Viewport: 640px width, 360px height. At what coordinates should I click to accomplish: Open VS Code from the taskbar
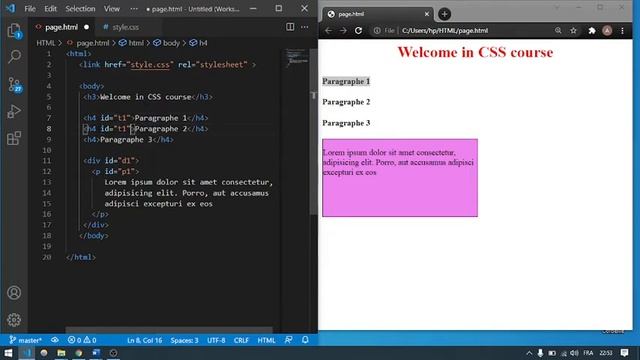pyautogui.click(x=27, y=353)
